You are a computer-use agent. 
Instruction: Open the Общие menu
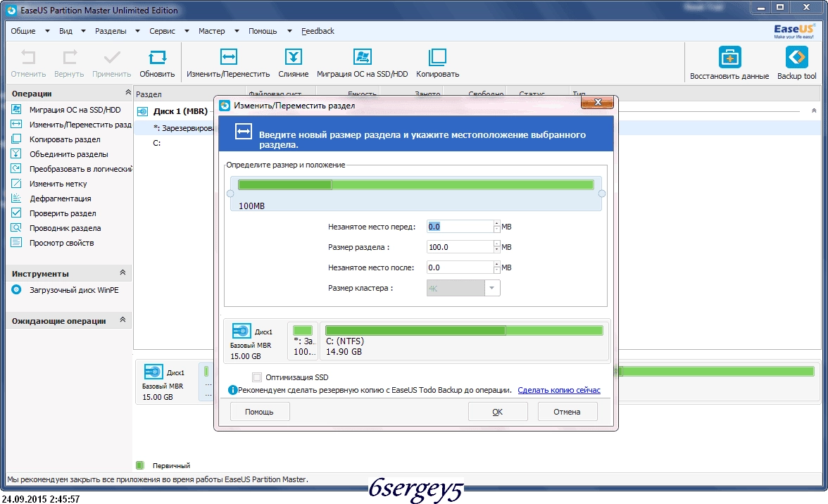tap(23, 31)
